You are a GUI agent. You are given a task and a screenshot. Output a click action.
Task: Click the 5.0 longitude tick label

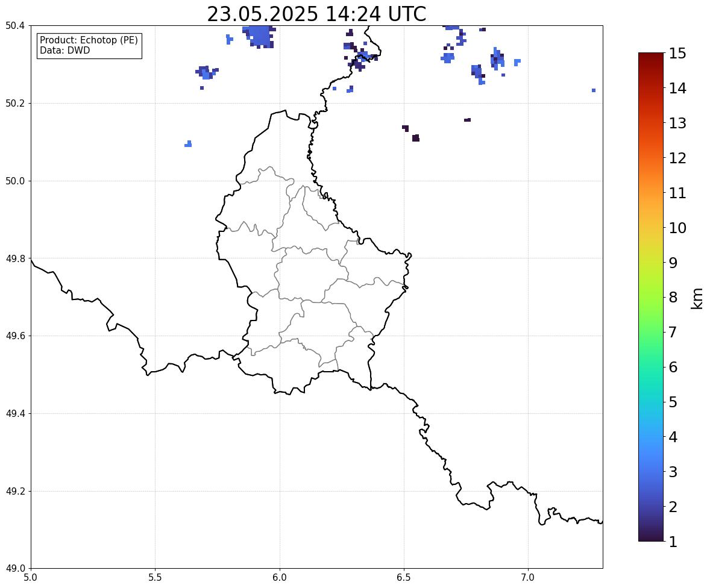click(31, 578)
